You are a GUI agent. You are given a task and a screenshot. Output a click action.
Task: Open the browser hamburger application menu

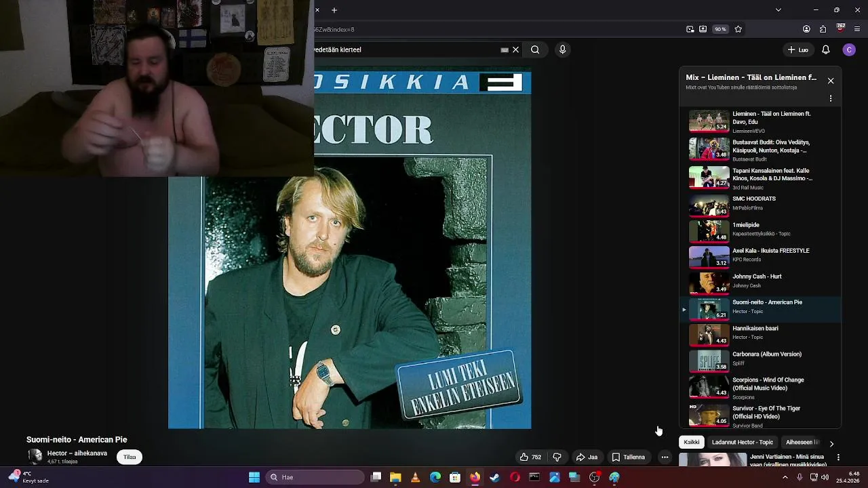(x=858, y=29)
